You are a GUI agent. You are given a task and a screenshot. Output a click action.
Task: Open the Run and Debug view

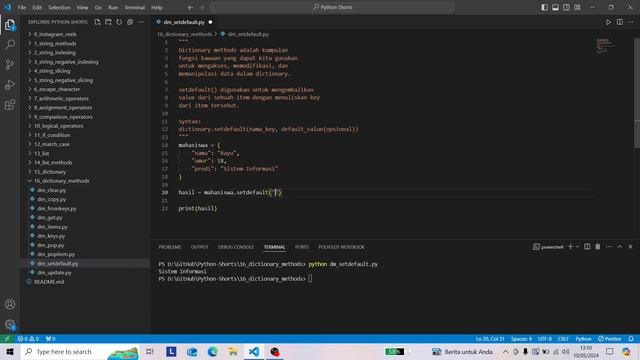[10, 84]
